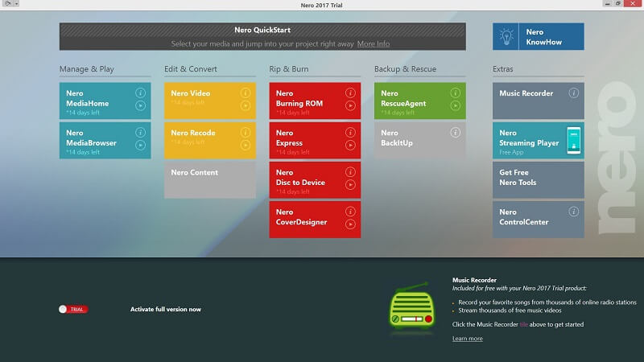Viewport: 644px width, 362px height.
Task: Open the Nero KnowHow tile
Action: pos(538,36)
